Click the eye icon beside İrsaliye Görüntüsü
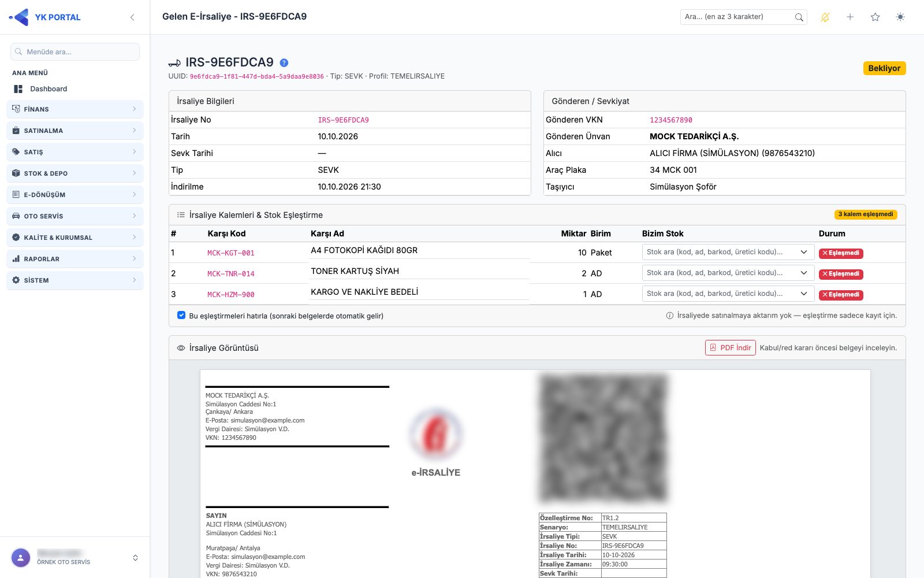This screenshot has width=924, height=578. 181,348
